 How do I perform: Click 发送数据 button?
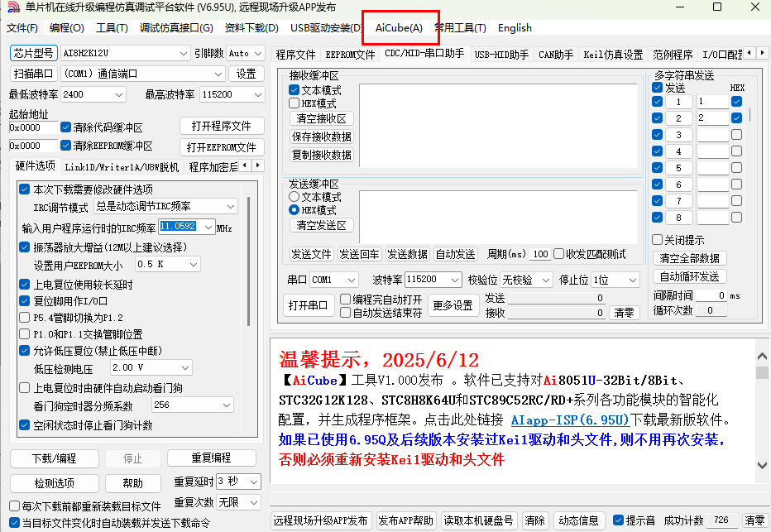[x=407, y=254]
